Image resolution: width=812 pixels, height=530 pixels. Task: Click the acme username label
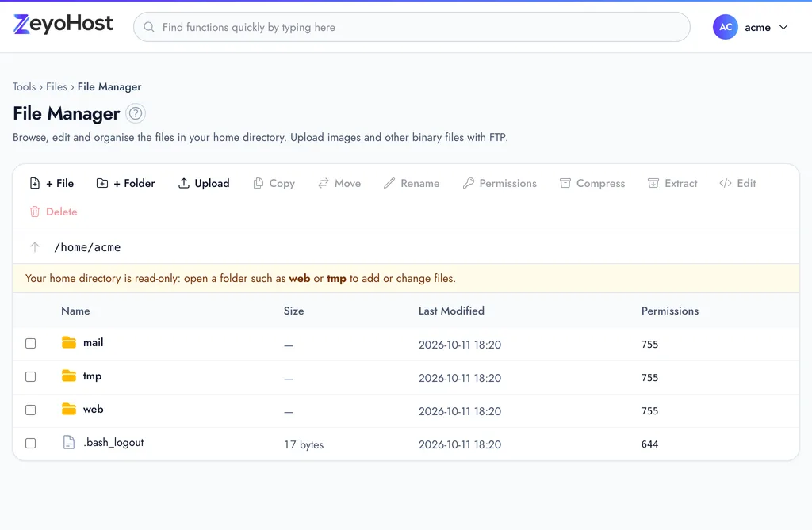tap(757, 28)
